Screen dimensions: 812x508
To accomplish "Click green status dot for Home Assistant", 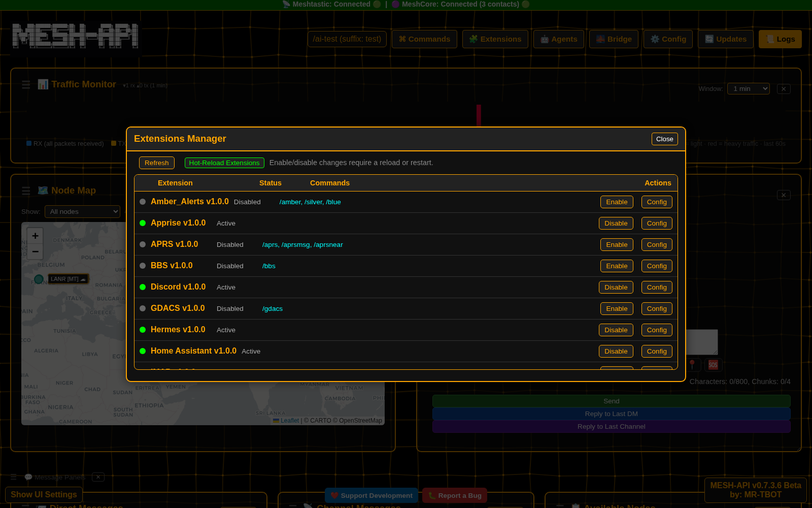I will point(143,351).
